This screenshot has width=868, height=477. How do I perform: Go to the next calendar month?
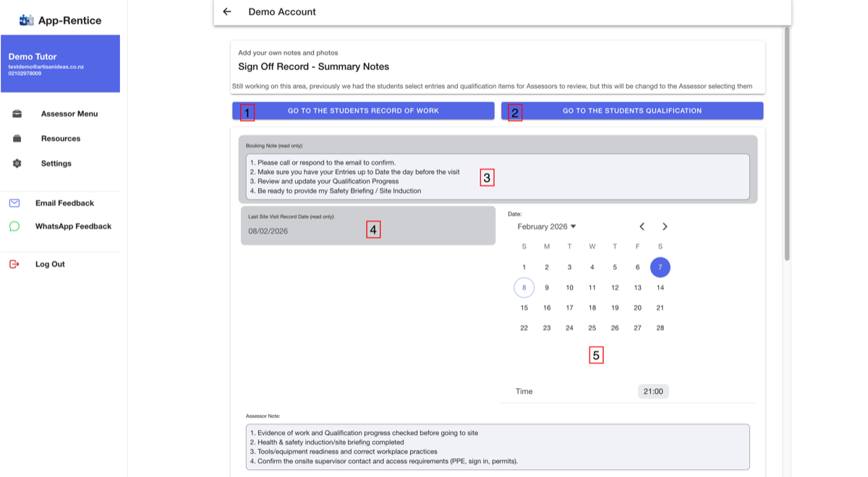(665, 226)
